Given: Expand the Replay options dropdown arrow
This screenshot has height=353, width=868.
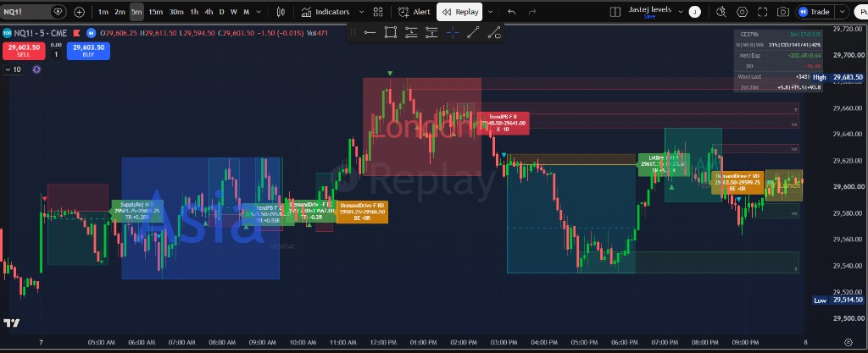Looking at the screenshot, I should [490, 12].
